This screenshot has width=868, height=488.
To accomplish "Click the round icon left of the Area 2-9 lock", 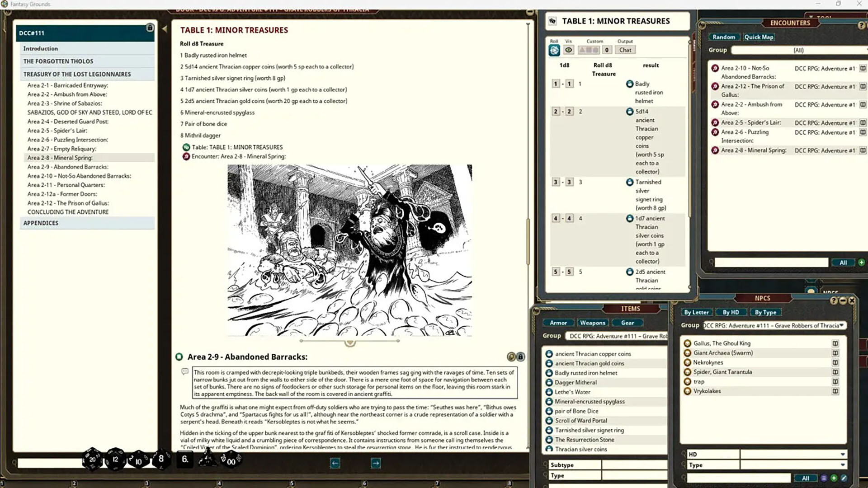I will coord(511,357).
